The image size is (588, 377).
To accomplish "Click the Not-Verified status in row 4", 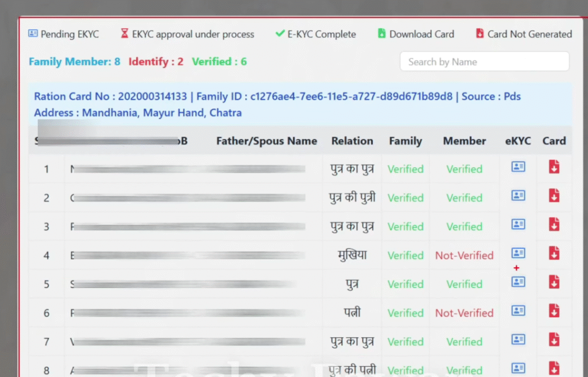I will 464,256.
